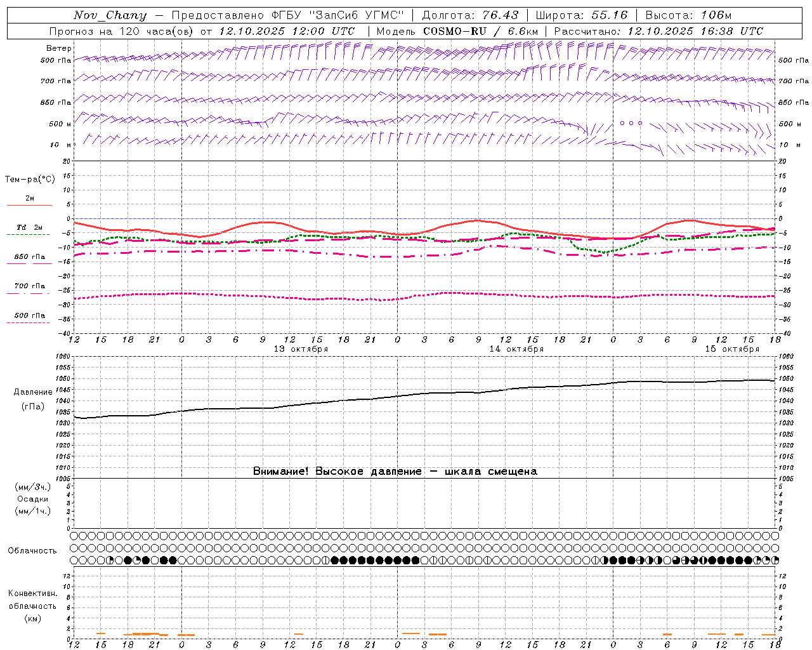Image resolution: width=812 pixels, height=650 pixels.
Task: Click the 'Долгота: 76.43' longitude value
Action: click(x=471, y=15)
